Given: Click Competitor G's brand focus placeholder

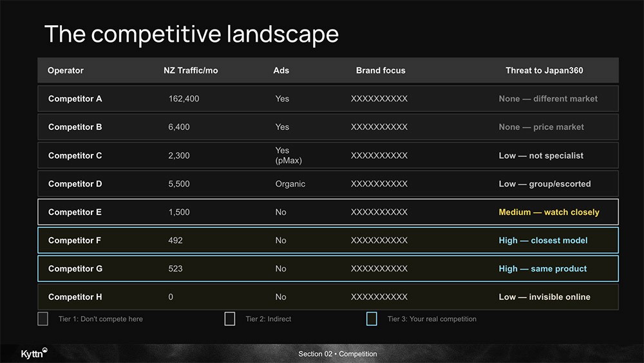Looking at the screenshot, I should click(379, 269).
